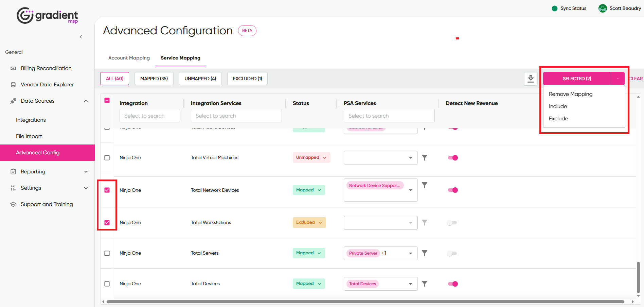Click the Private Server tag
This screenshot has height=307, width=644.
(x=363, y=253)
